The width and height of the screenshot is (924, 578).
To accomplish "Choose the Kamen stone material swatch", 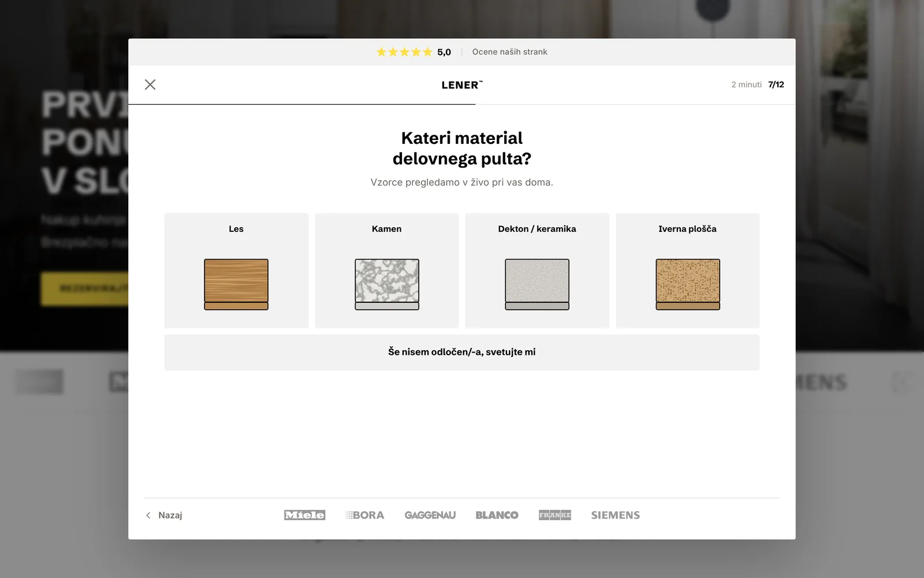I will 387,284.
